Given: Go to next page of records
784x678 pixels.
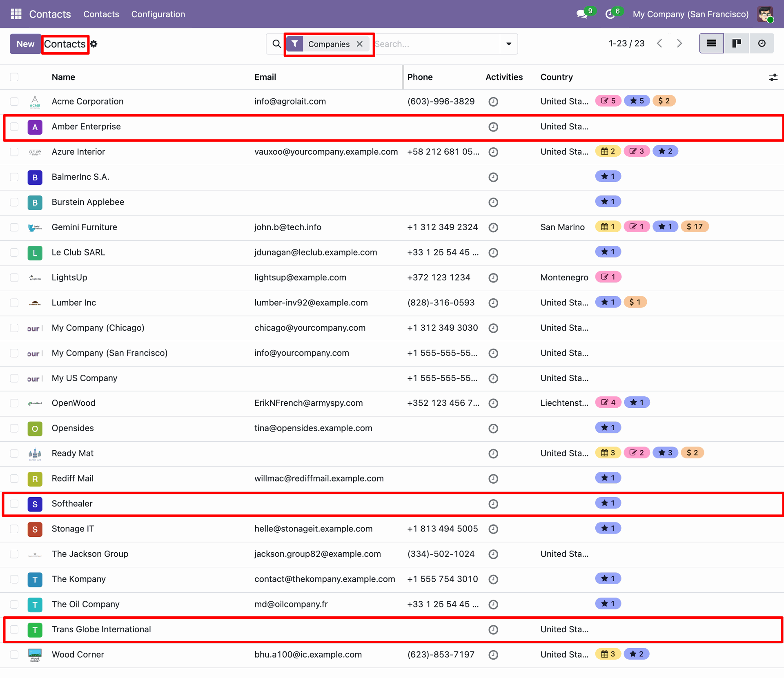Looking at the screenshot, I should (x=679, y=44).
